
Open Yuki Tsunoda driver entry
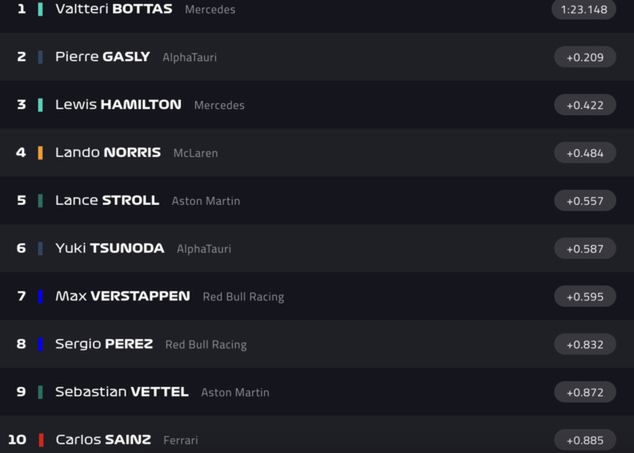coord(110,248)
